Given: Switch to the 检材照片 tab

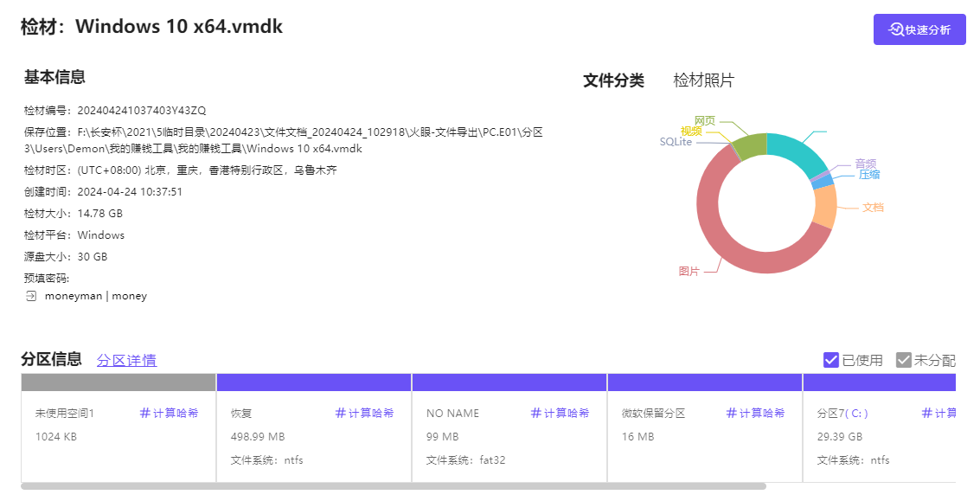Looking at the screenshot, I should click(703, 80).
